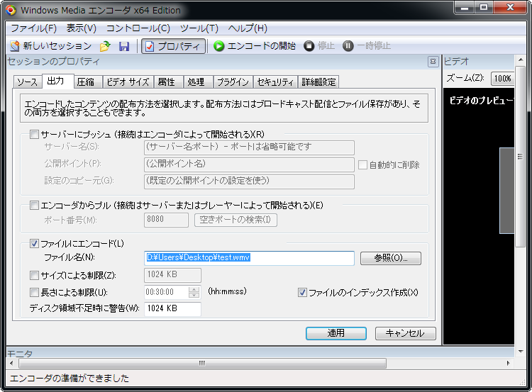Click the Browse (参照) button
This screenshot has height=392, width=532.
[390, 258]
